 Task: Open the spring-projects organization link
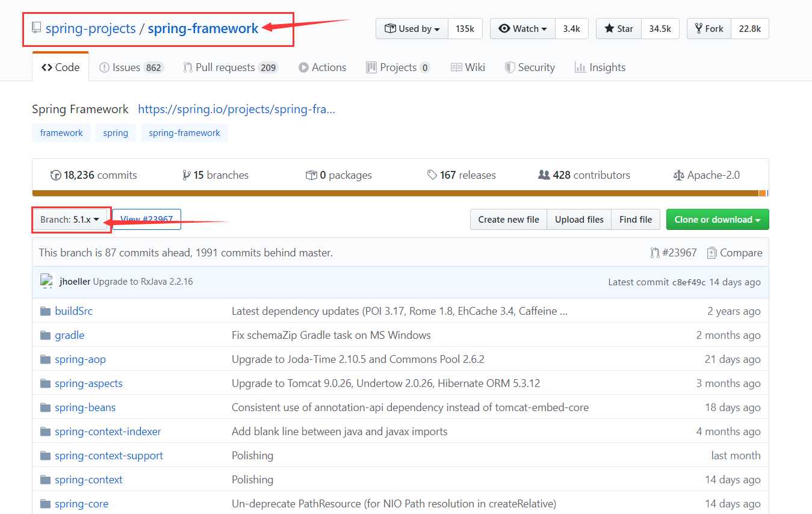[x=90, y=28]
